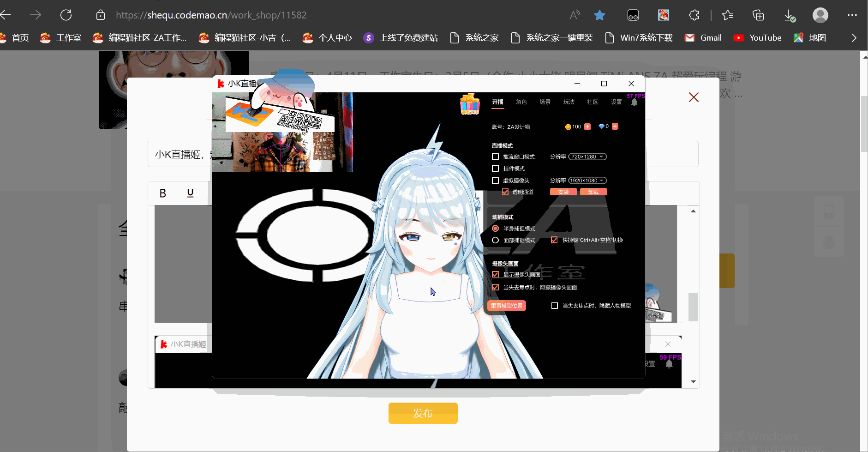This screenshot has height=452, width=868.
Task: Open the Favorites list icon
Action: (x=728, y=15)
